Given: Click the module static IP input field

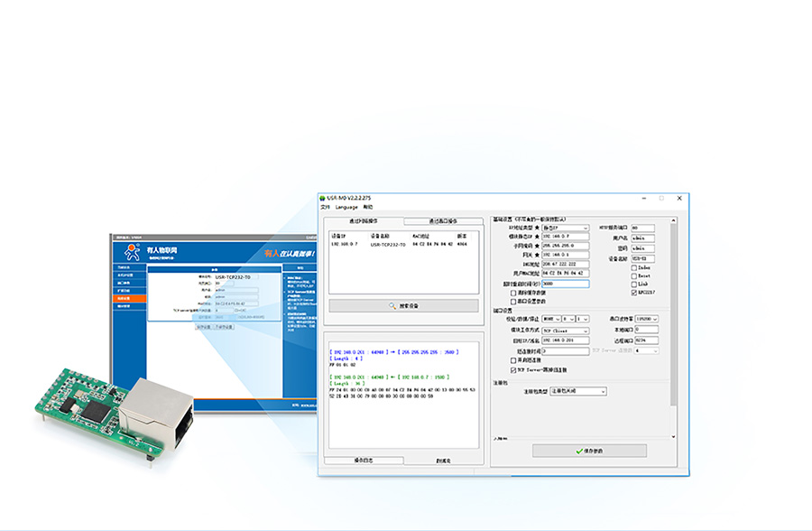Looking at the screenshot, I should point(565,238).
